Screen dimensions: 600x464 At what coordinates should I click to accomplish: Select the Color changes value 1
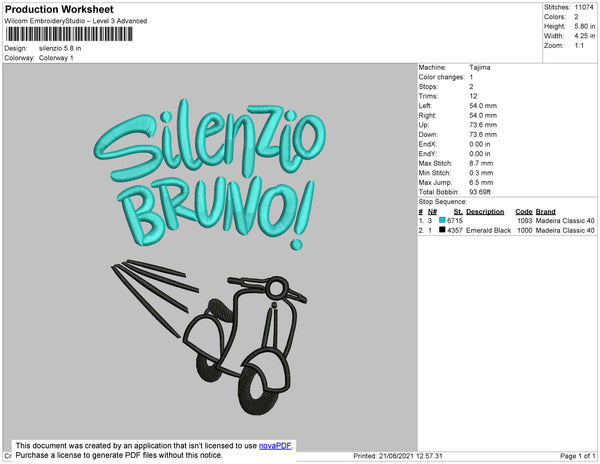471,77
